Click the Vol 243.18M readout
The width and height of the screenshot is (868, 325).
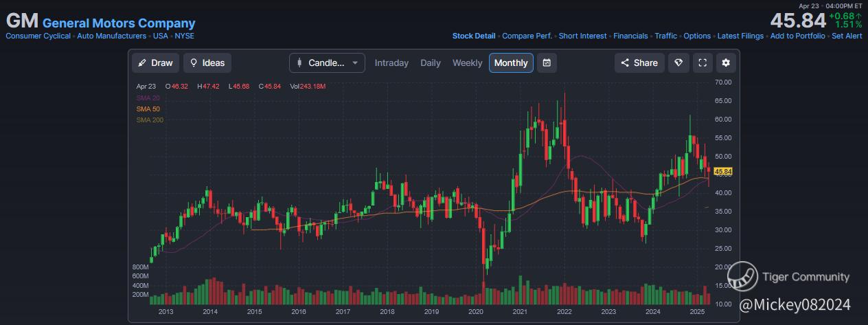(x=308, y=87)
